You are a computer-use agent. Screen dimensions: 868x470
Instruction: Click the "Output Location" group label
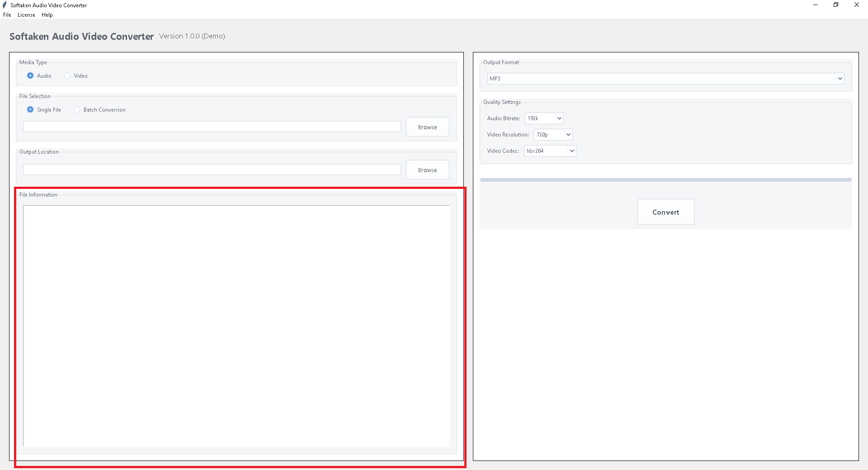[x=39, y=152]
